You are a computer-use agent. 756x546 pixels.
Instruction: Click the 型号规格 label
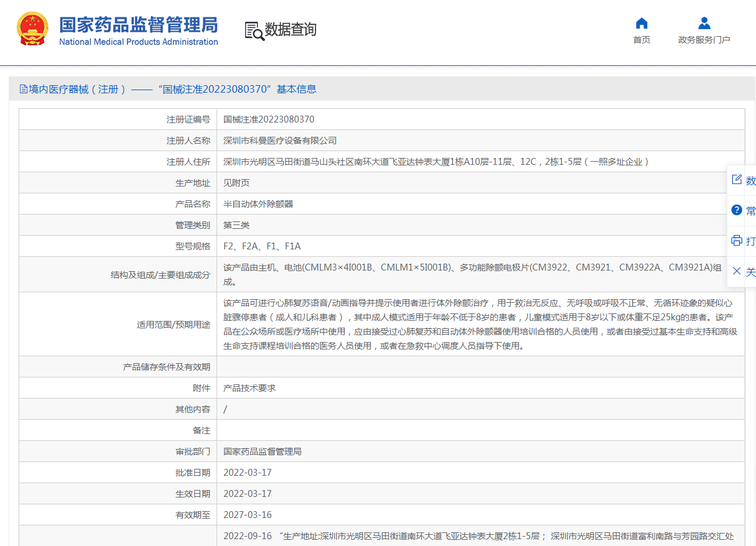(193, 246)
